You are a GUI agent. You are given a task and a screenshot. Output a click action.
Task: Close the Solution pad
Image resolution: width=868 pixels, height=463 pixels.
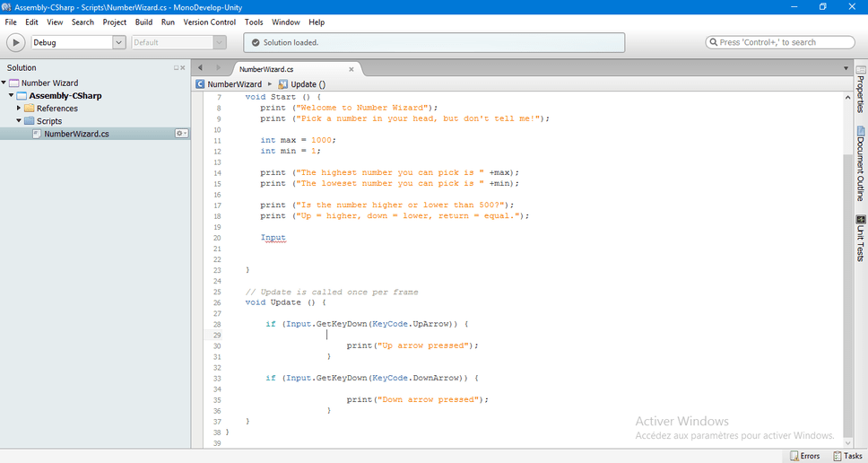[183, 67]
